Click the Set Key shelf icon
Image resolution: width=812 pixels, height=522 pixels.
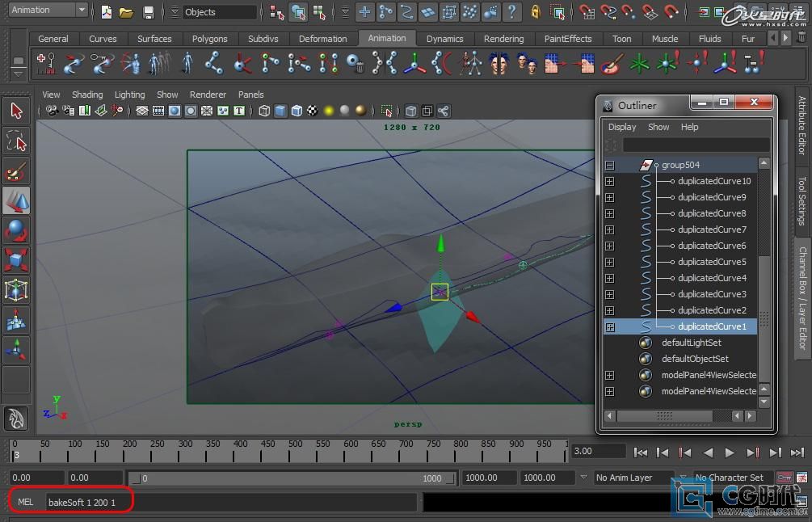click(46, 64)
